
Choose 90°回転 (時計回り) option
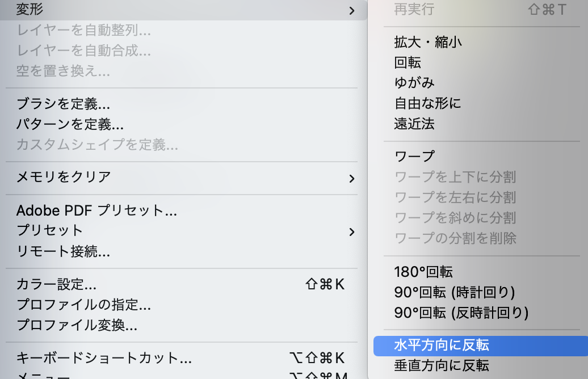tap(454, 292)
